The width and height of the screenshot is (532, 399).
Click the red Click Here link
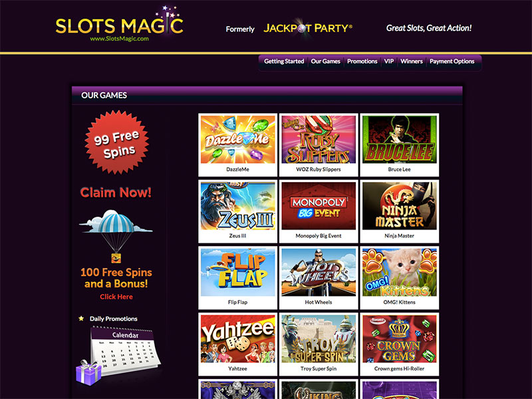(x=116, y=297)
